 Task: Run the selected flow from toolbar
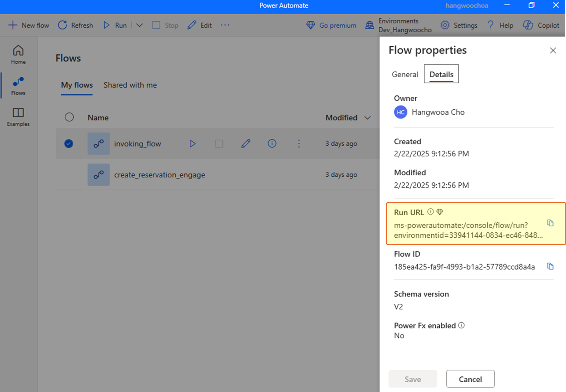(115, 25)
